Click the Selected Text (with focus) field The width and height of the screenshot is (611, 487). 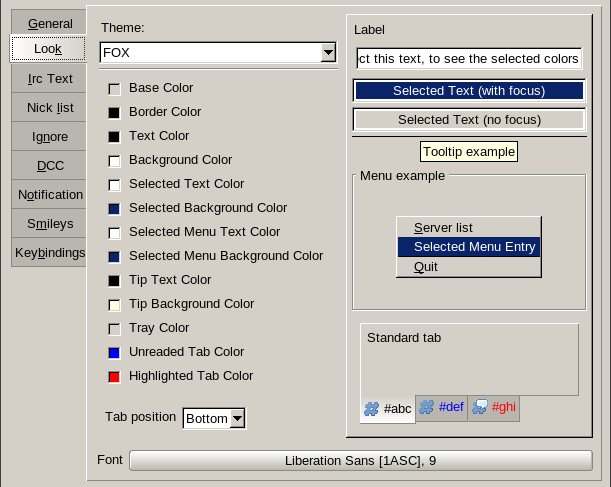tap(469, 90)
